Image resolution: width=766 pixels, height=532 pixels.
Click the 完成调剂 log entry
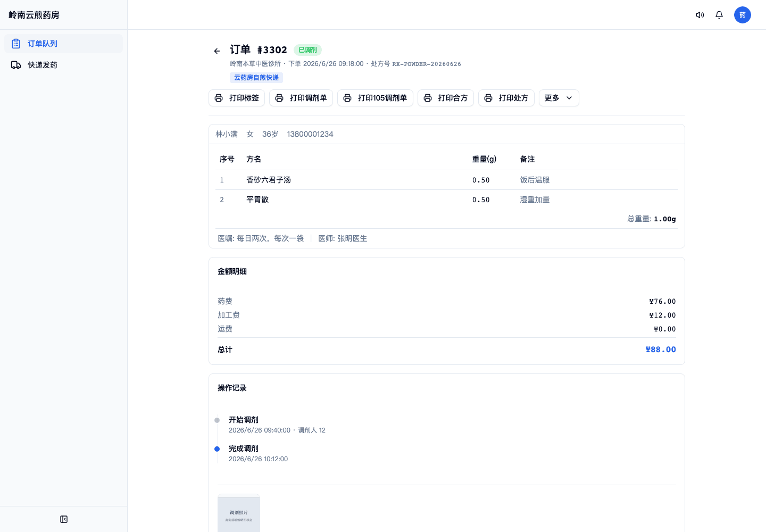pyautogui.click(x=258, y=453)
